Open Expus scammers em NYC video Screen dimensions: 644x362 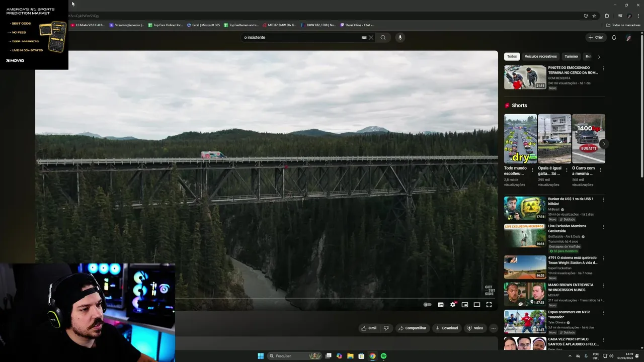(x=525, y=321)
